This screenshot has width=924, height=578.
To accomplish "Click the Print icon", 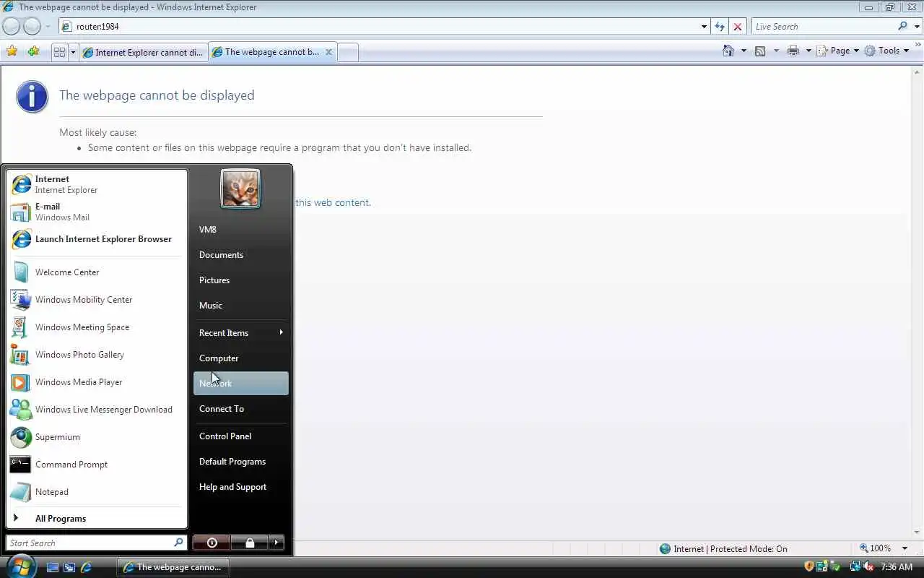I will pyautogui.click(x=793, y=51).
